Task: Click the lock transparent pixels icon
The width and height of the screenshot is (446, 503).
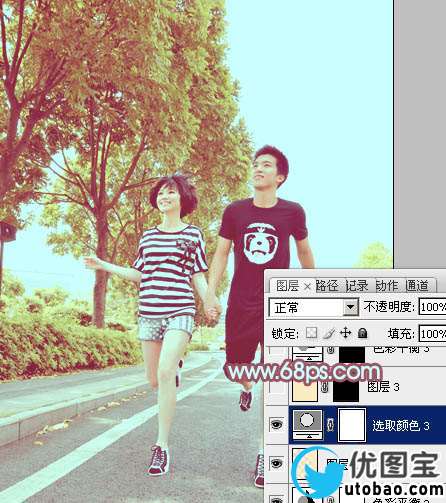Action: pyautogui.click(x=311, y=333)
